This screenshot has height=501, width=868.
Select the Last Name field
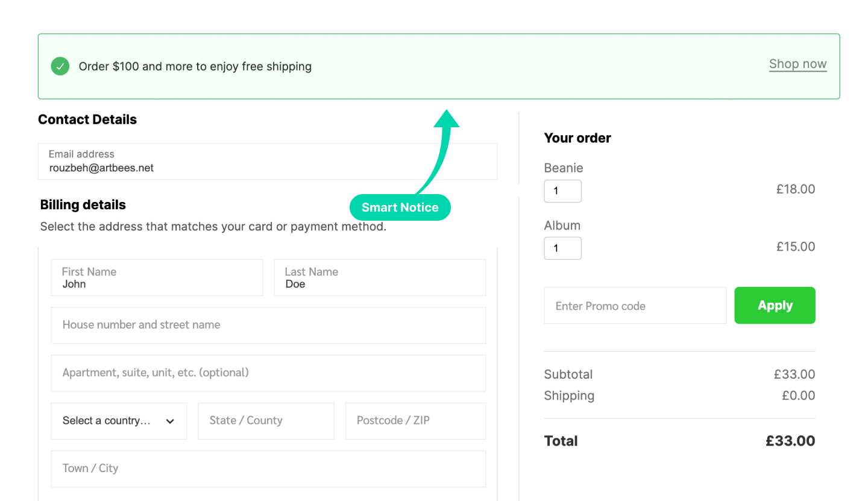380,278
